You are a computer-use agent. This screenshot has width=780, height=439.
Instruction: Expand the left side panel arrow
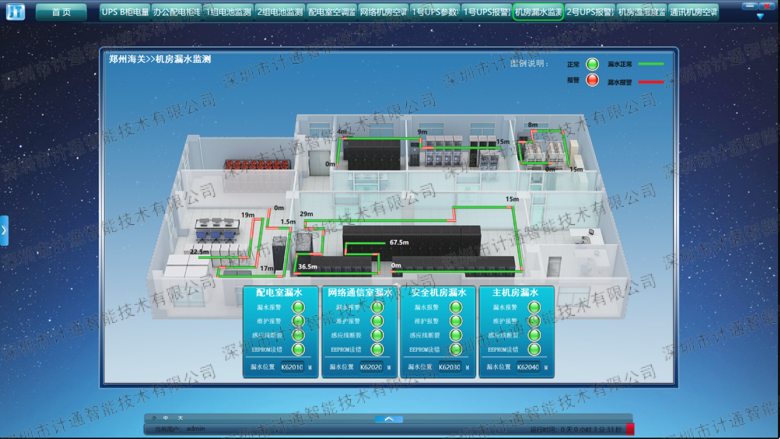click(4, 230)
